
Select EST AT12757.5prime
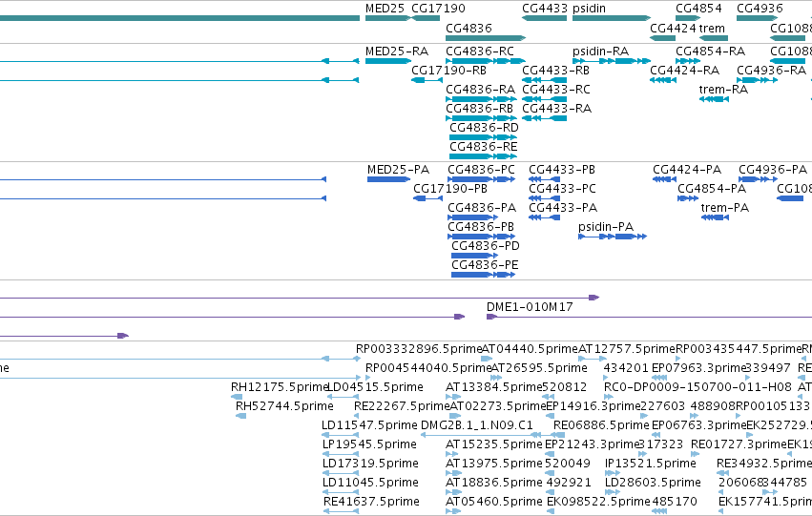(593, 359)
